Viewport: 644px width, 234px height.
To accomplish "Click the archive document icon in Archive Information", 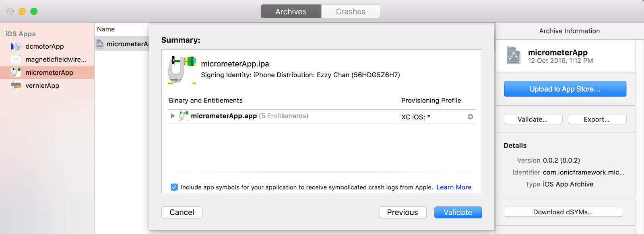I will pyautogui.click(x=514, y=56).
